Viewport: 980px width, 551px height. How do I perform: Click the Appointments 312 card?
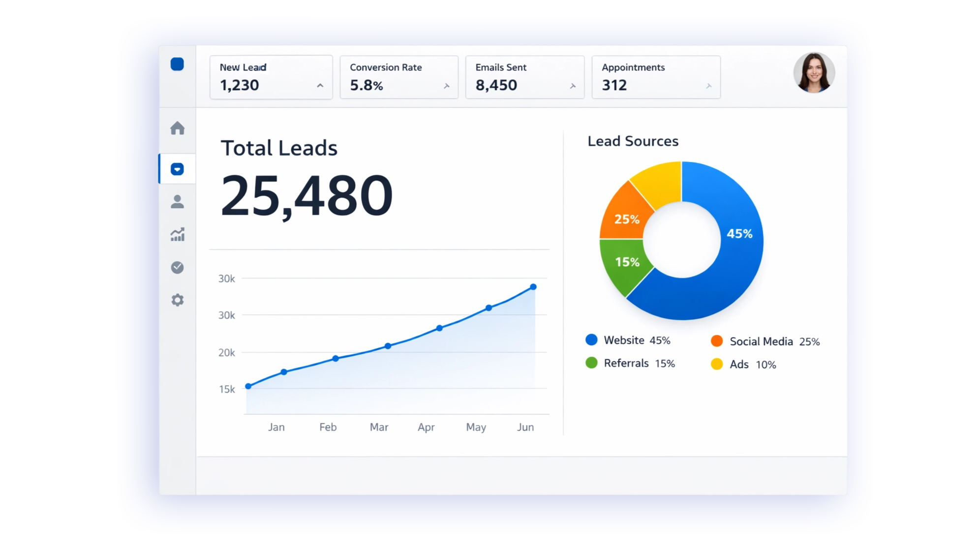[655, 77]
